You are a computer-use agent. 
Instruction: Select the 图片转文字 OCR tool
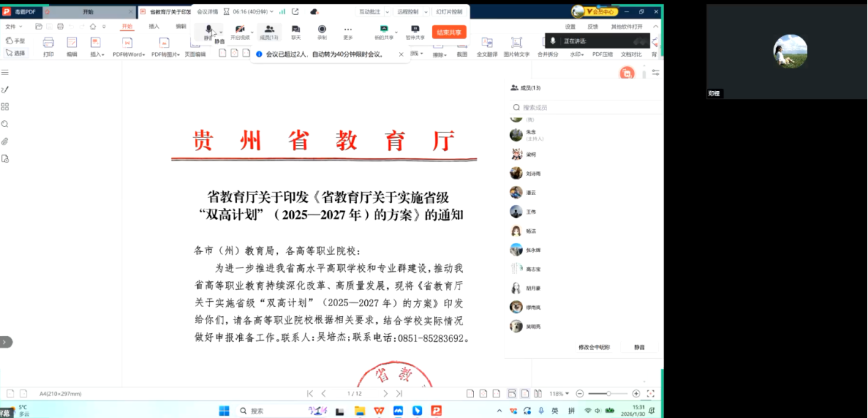click(517, 46)
